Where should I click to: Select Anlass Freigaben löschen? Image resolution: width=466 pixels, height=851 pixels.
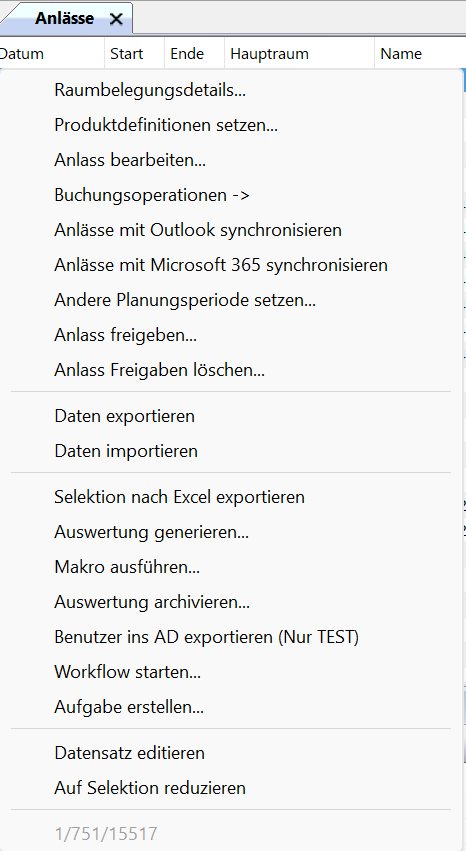pos(231,370)
